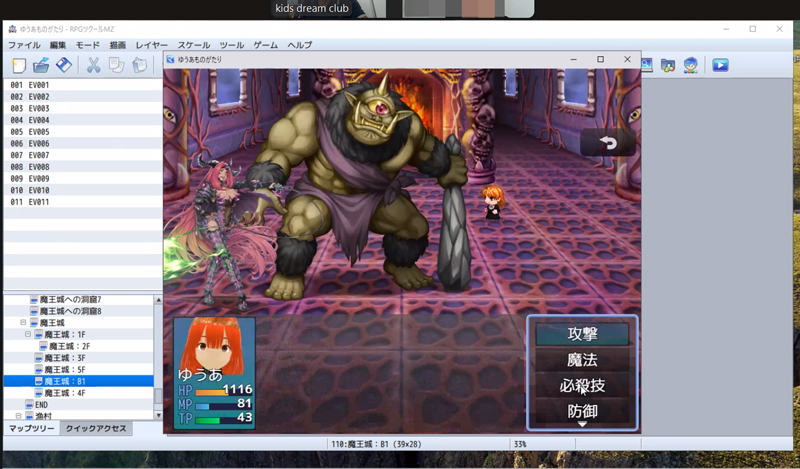The height and width of the screenshot is (469, 800).
Task: Select map 魔王城：5F in tree
Action: pyautogui.click(x=65, y=369)
